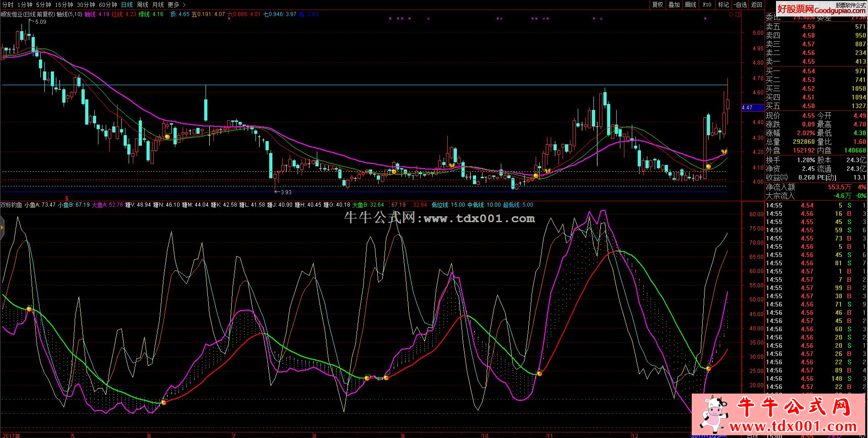Click the trade tick row with volume 148
Image resolution: width=868 pixels, height=438 pixels.
coord(816,378)
